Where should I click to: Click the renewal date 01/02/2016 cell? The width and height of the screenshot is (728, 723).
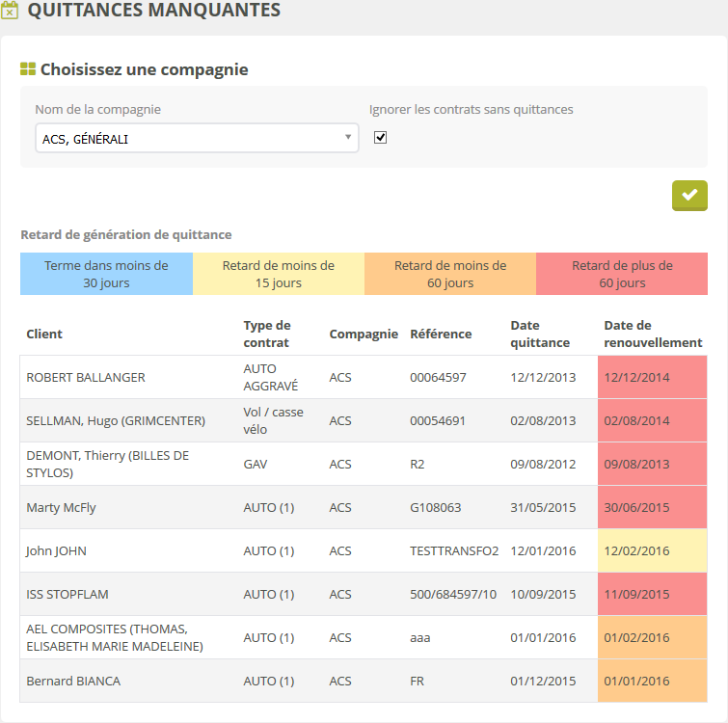636,637
